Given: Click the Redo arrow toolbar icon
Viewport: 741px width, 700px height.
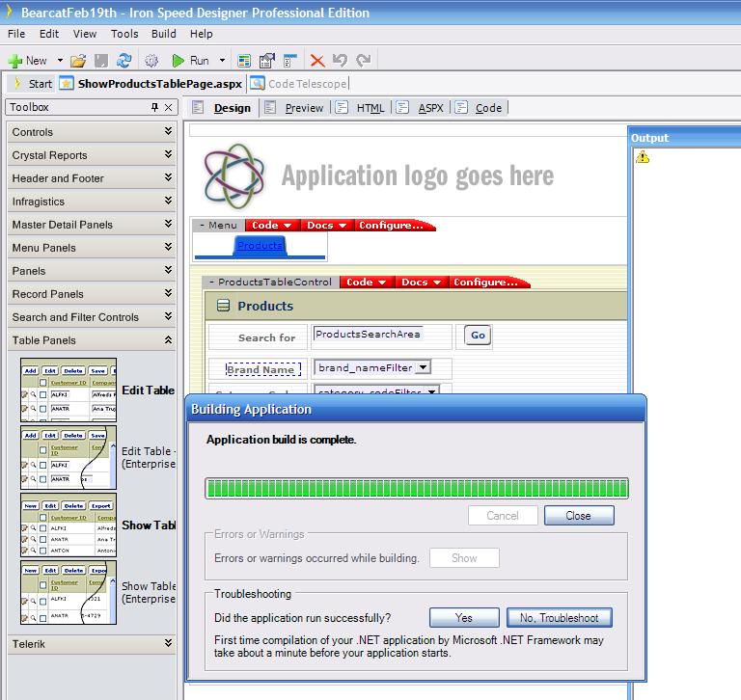Looking at the screenshot, I should (x=364, y=61).
